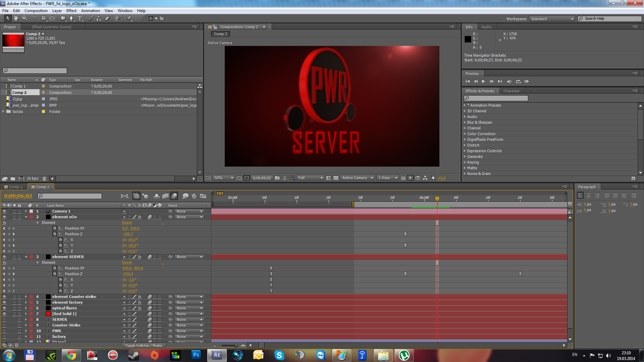
Task: Open the Animation menu
Action: click(x=90, y=11)
